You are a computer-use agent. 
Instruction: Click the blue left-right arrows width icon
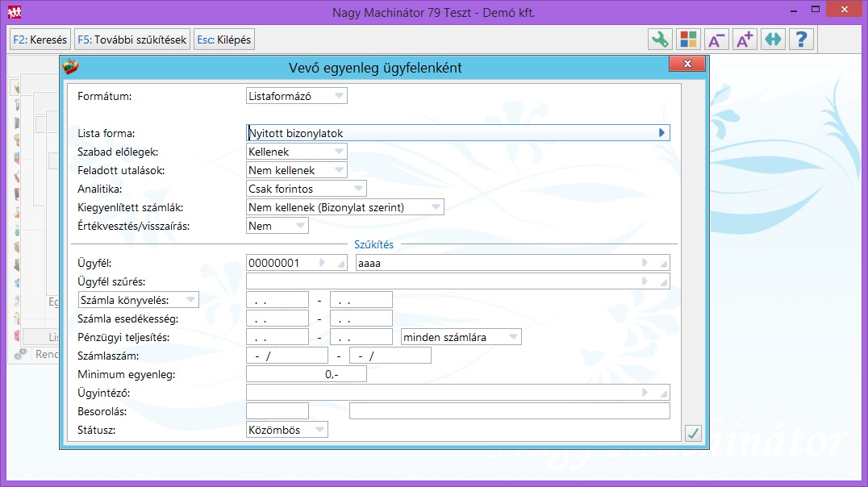pos(773,40)
